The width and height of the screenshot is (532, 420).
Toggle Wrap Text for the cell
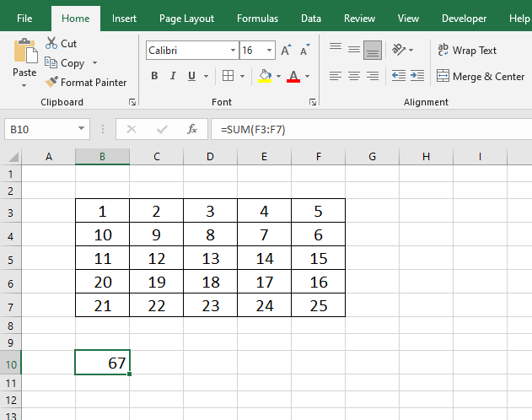[468, 51]
